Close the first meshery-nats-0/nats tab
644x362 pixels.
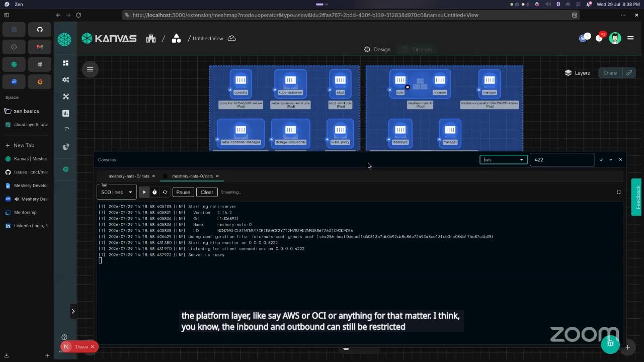pos(154,176)
